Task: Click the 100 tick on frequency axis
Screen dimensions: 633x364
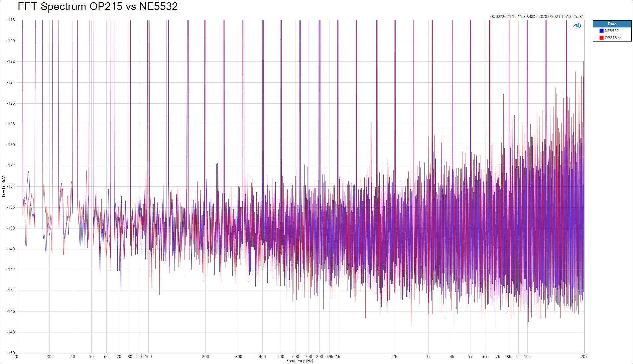Action: point(148,357)
